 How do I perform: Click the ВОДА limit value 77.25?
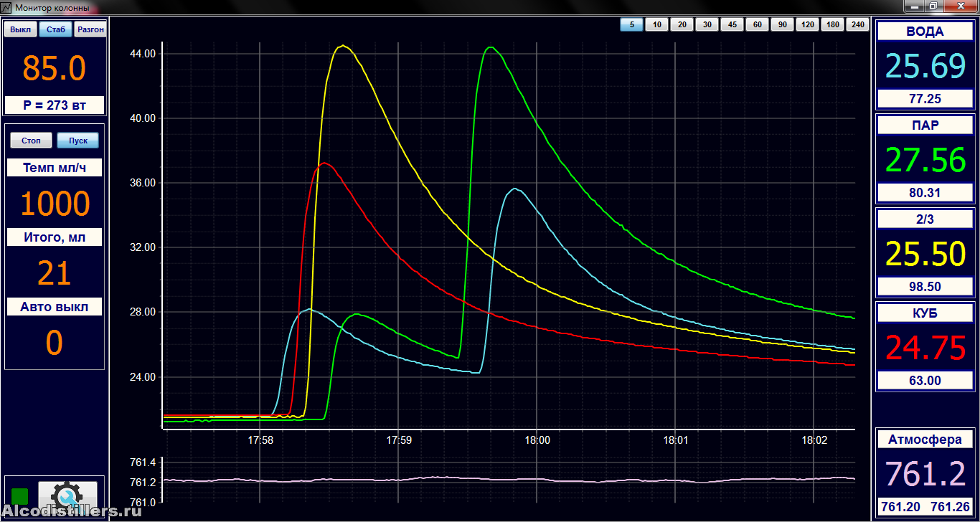click(x=925, y=99)
